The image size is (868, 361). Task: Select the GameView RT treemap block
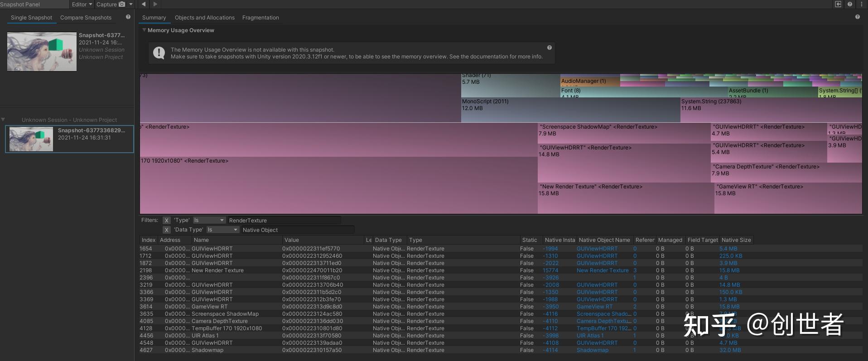[x=787, y=198]
